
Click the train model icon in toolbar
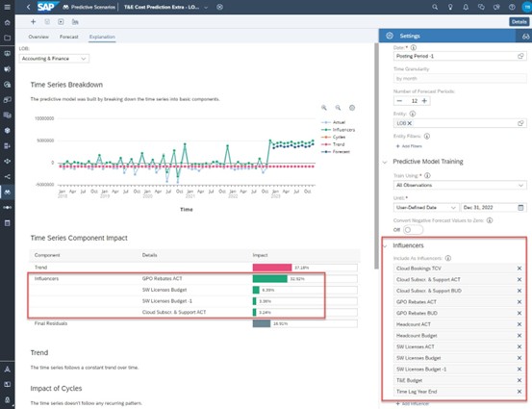coord(61,22)
